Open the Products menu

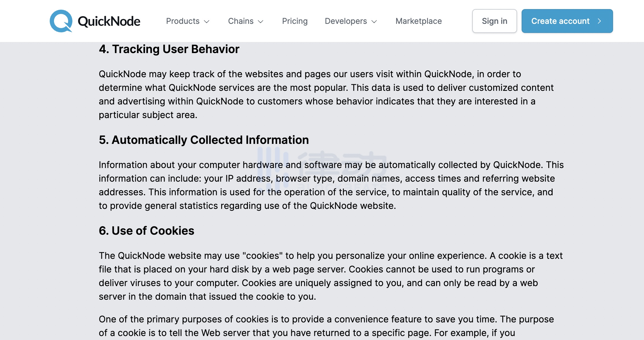coord(183,21)
